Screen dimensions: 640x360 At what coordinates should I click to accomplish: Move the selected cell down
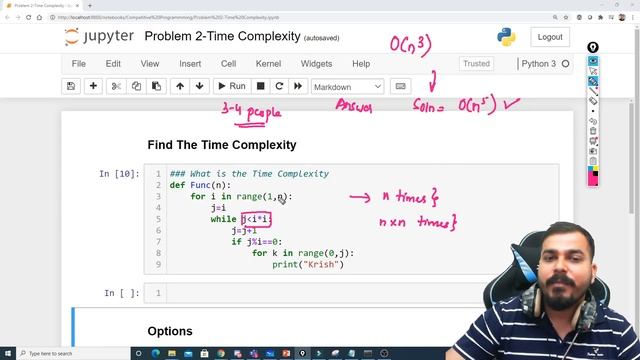(x=200, y=86)
